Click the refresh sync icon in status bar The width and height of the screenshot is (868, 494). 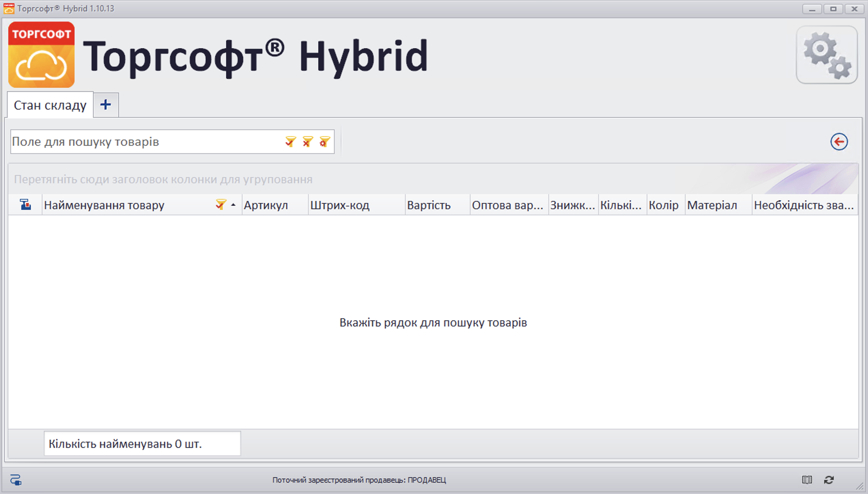[829, 480]
